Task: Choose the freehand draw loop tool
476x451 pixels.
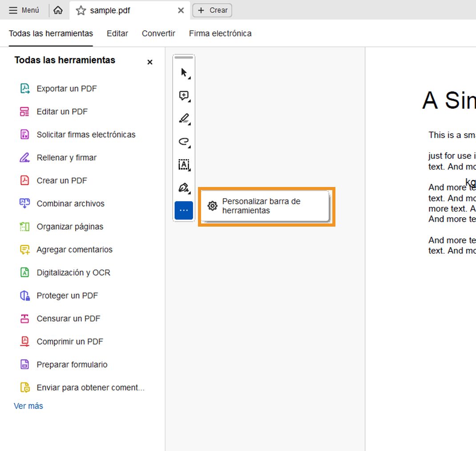Action: pyautogui.click(x=184, y=142)
